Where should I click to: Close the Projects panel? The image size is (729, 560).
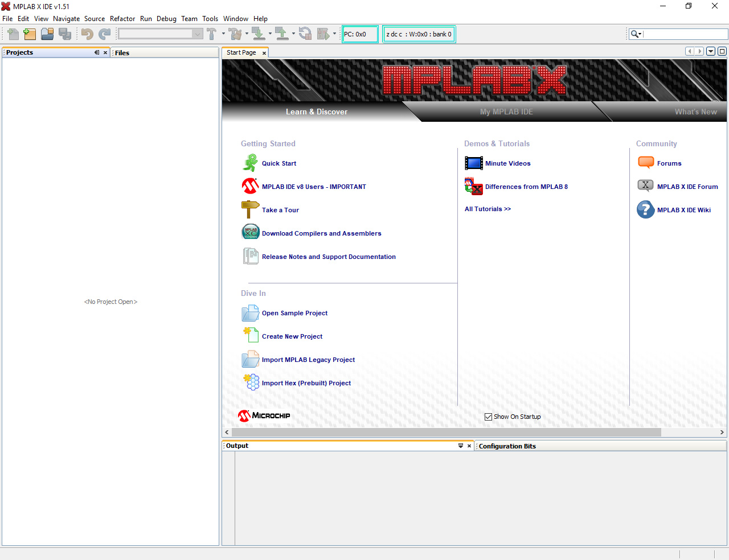(105, 52)
